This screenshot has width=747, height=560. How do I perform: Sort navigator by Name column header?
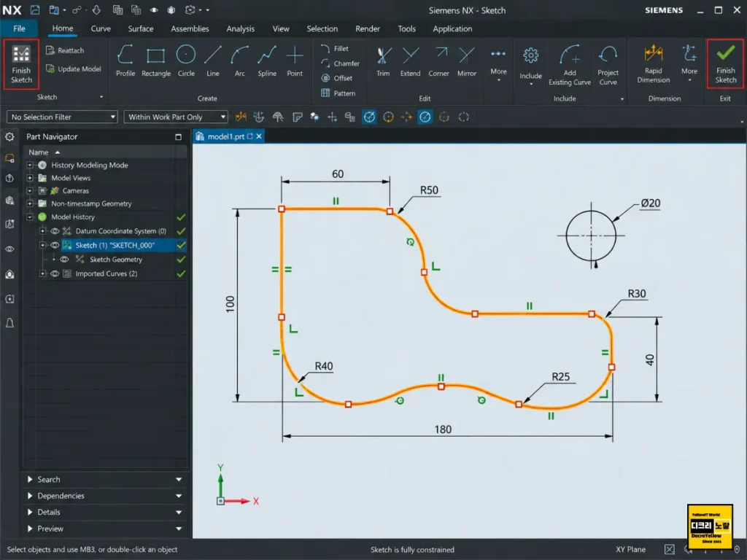pos(39,152)
